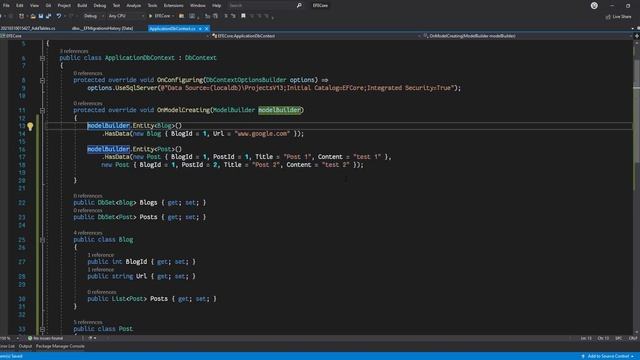
Task: Click the SPC indicator in status strip
Action: point(618,338)
